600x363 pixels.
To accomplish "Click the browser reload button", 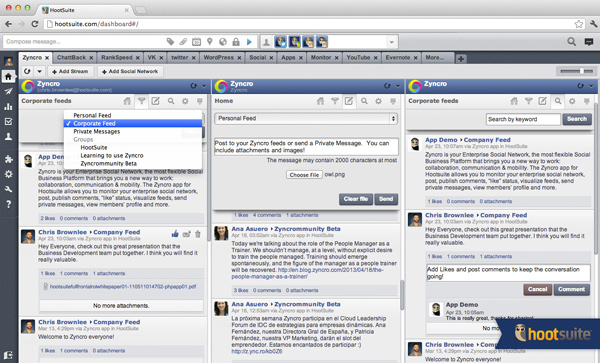I will click(x=35, y=24).
